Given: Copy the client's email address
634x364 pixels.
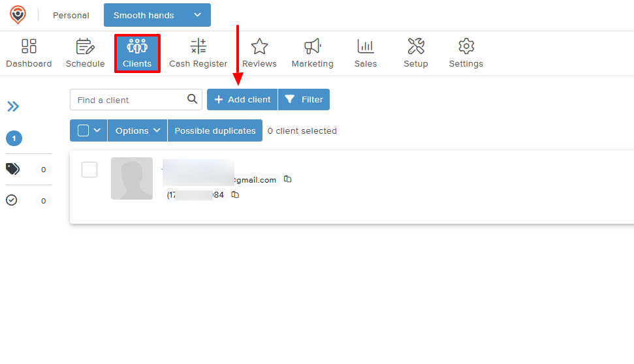Looking at the screenshot, I should (288, 179).
